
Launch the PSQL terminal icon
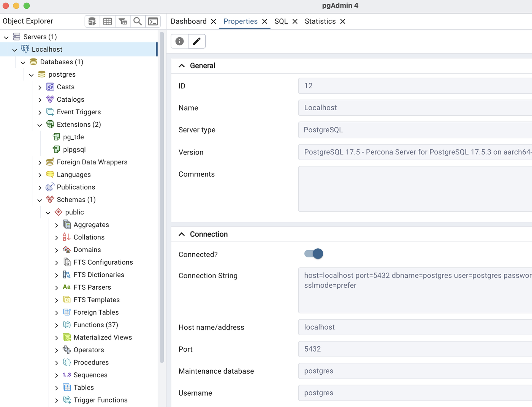click(153, 21)
